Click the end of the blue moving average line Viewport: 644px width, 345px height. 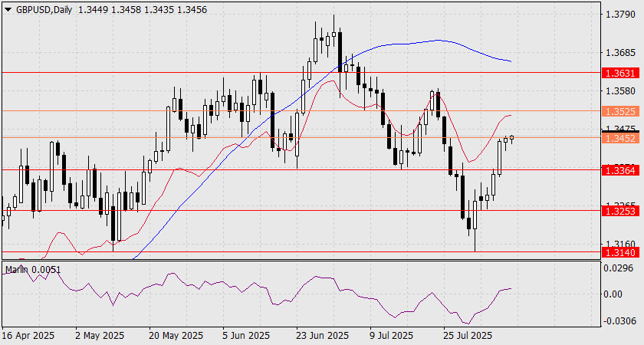511,61
